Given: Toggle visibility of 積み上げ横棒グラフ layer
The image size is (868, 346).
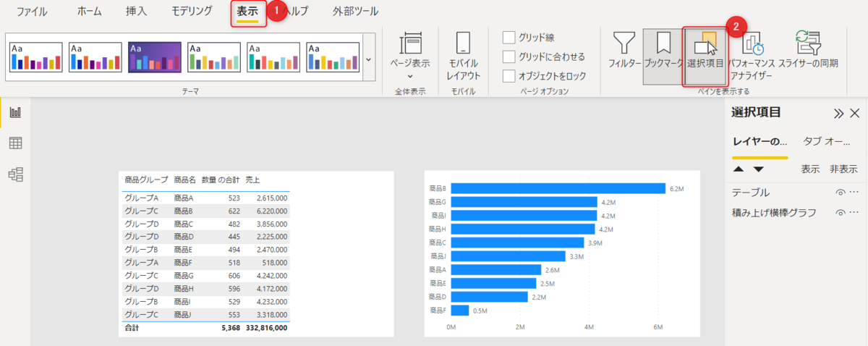Looking at the screenshot, I should (841, 213).
